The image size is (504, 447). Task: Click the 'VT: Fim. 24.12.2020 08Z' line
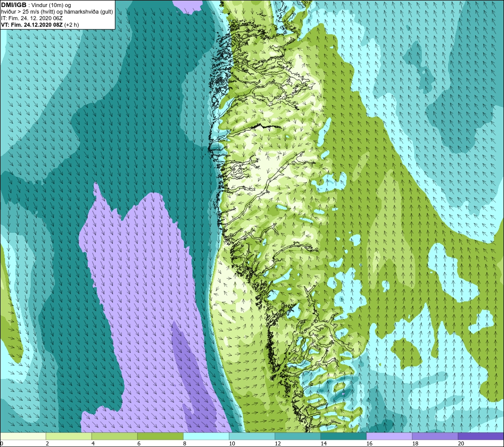(32, 25)
